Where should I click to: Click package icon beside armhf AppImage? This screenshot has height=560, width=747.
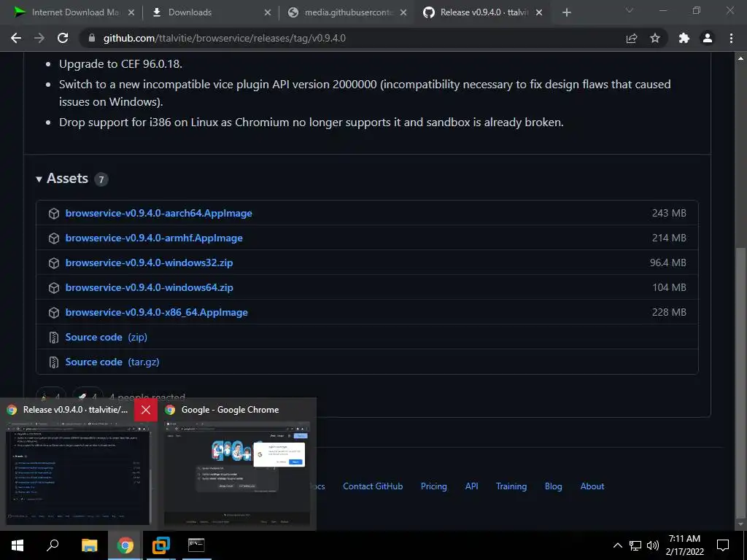click(x=54, y=238)
